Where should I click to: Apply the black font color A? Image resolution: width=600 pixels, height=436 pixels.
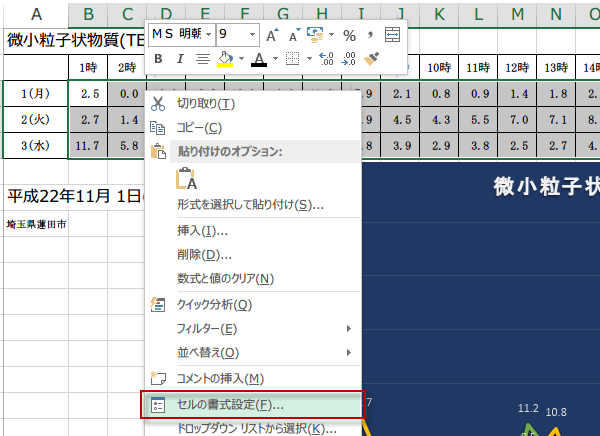tap(259, 59)
